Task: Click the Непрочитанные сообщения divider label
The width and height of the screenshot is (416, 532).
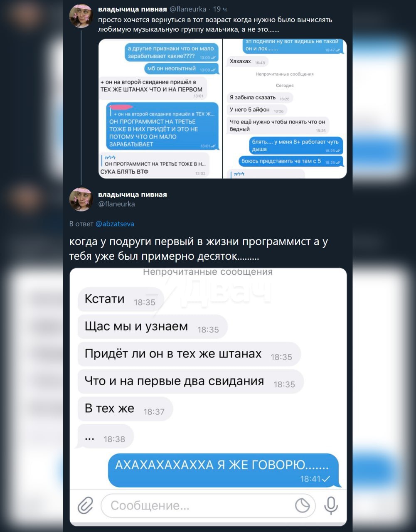Action: click(208, 272)
